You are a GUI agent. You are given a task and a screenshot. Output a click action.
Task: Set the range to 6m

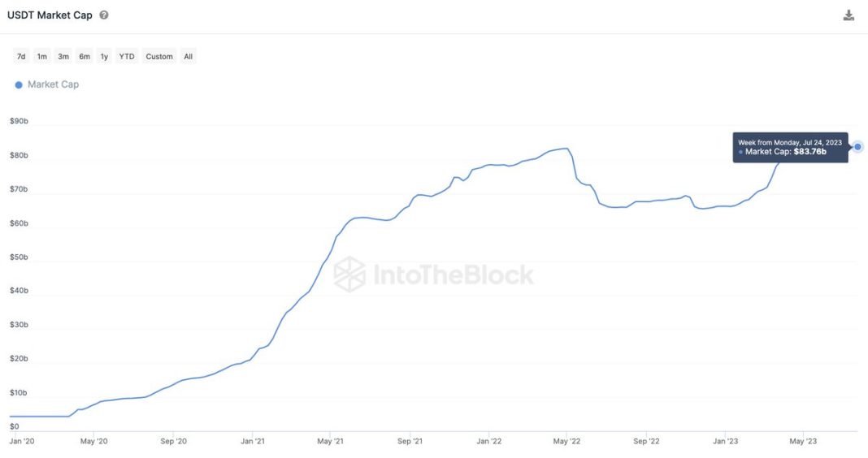(x=85, y=57)
